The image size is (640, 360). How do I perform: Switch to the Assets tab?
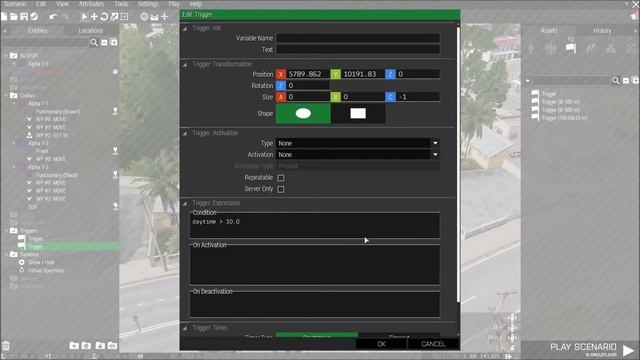(549, 31)
